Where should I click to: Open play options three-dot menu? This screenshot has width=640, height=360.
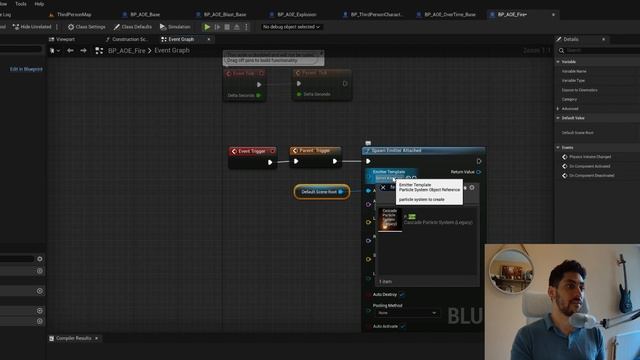[x=246, y=27]
